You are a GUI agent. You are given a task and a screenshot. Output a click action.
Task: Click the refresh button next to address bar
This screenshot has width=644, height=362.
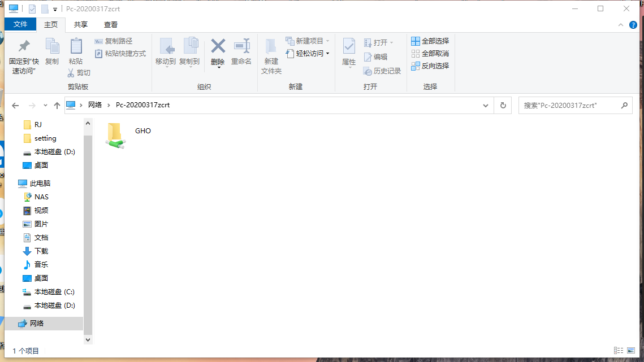[503, 105]
